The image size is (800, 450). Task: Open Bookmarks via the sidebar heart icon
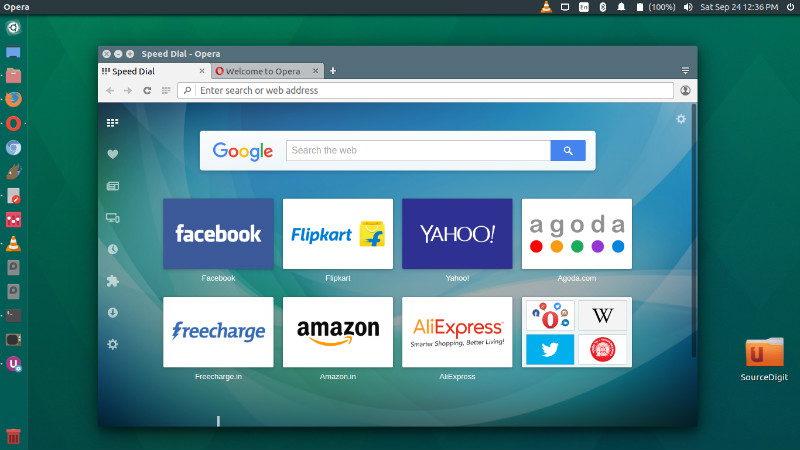[x=113, y=154]
